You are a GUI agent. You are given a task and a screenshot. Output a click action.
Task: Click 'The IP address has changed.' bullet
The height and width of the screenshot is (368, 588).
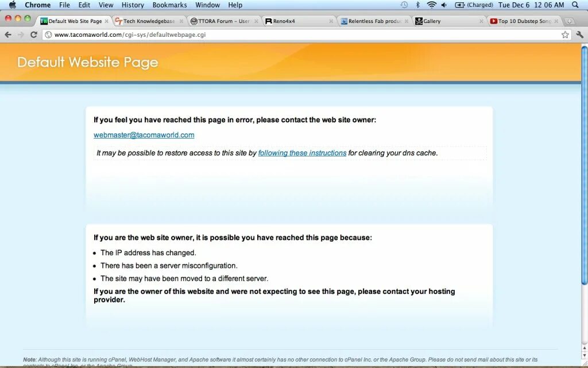tap(148, 253)
